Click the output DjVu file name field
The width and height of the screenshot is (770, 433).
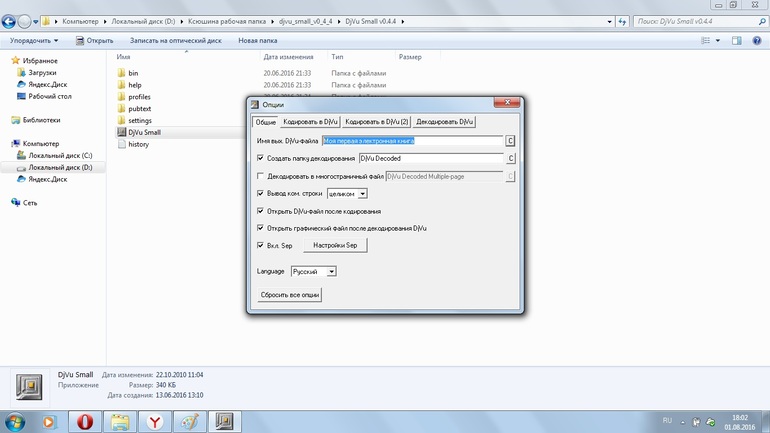pyautogui.click(x=411, y=141)
